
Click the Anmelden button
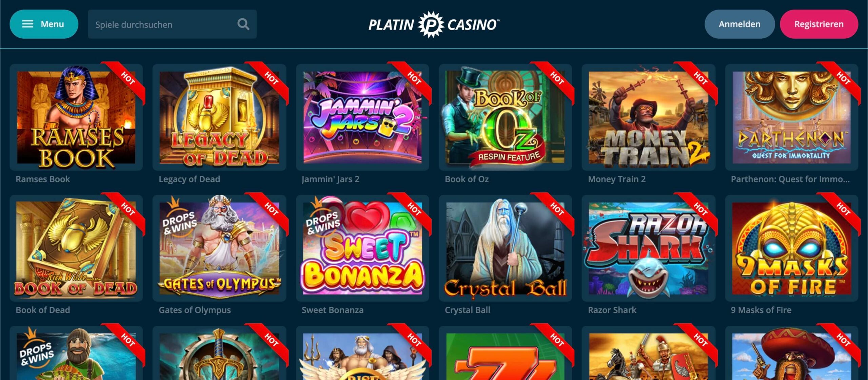[739, 24]
